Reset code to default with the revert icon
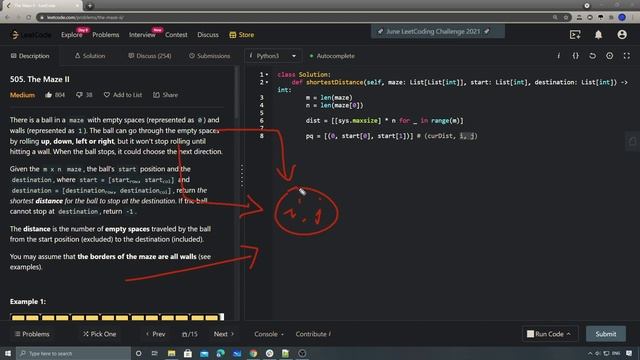This screenshot has height=360, width=640. [x=592, y=56]
